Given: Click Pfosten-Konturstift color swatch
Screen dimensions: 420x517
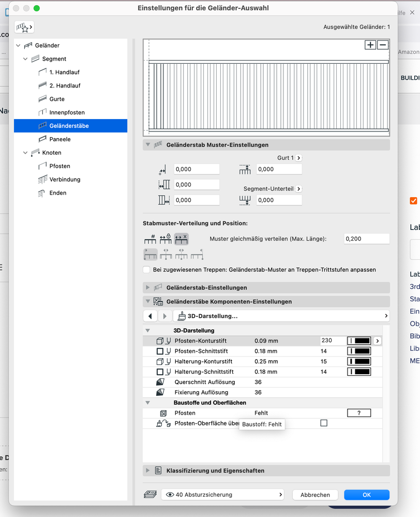Looking at the screenshot, I should click(359, 341).
